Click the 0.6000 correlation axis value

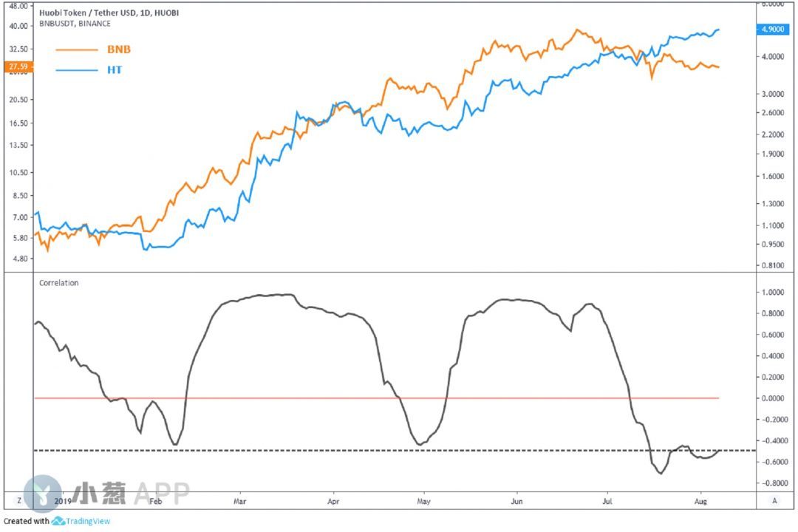click(773, 335)
